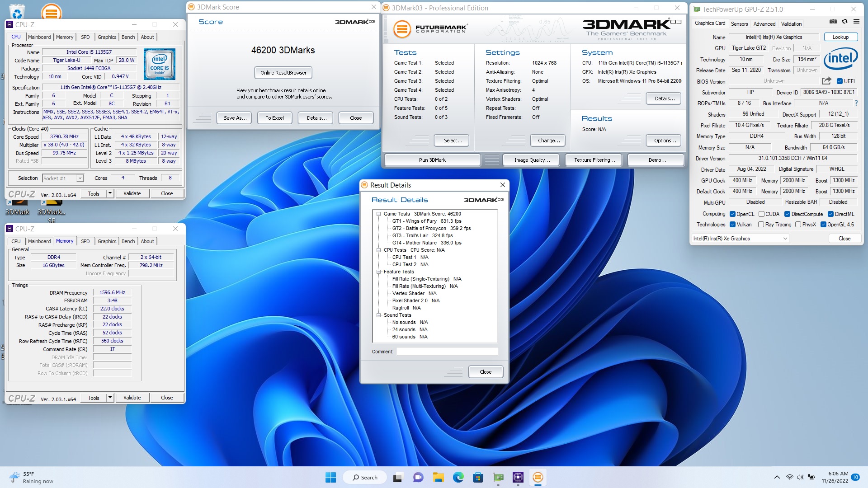Toggle the OpenCL checkbox
The image size is (868, 488).
[x=732, y=214]
